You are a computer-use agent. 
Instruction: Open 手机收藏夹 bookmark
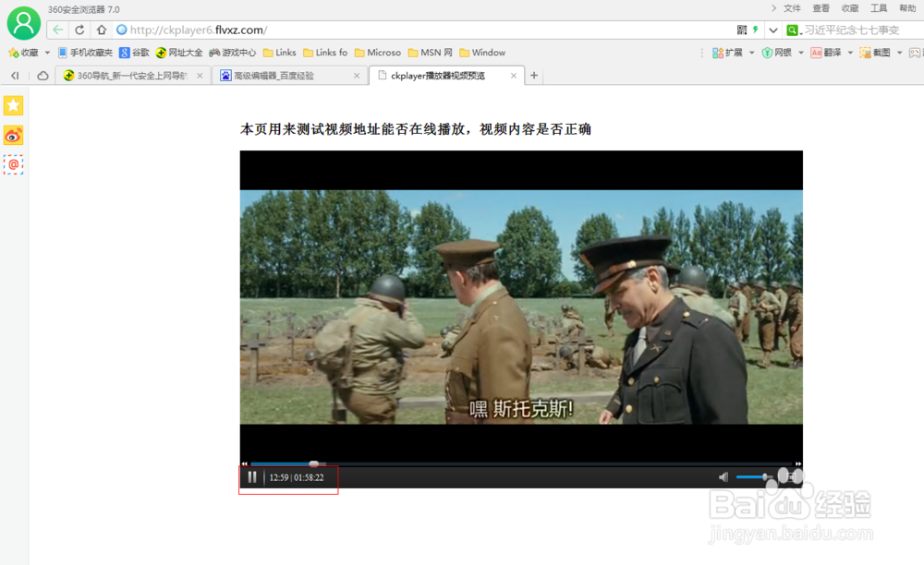[x=85, y=53]
